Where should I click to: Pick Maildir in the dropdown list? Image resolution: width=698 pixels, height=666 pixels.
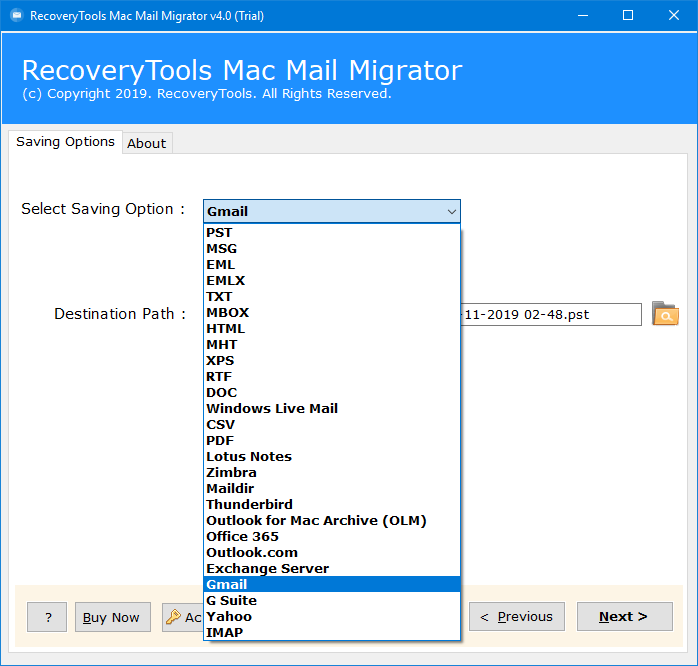point(332,489)
